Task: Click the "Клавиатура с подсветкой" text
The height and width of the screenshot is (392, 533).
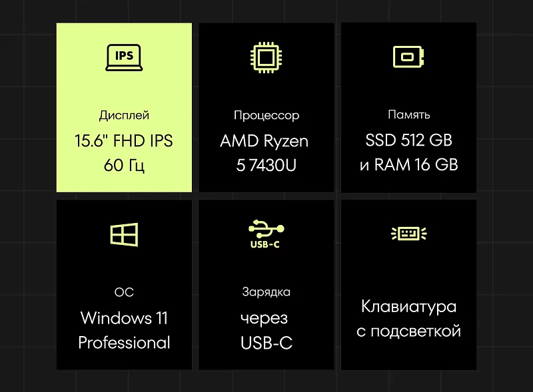Action: (x=408, y=319)
